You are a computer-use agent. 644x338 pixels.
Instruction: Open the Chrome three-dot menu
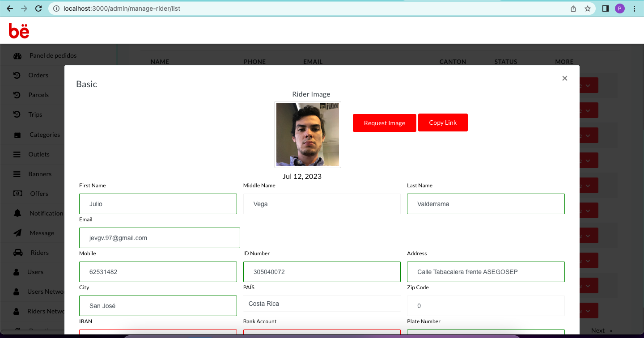(x=635, y=8)
